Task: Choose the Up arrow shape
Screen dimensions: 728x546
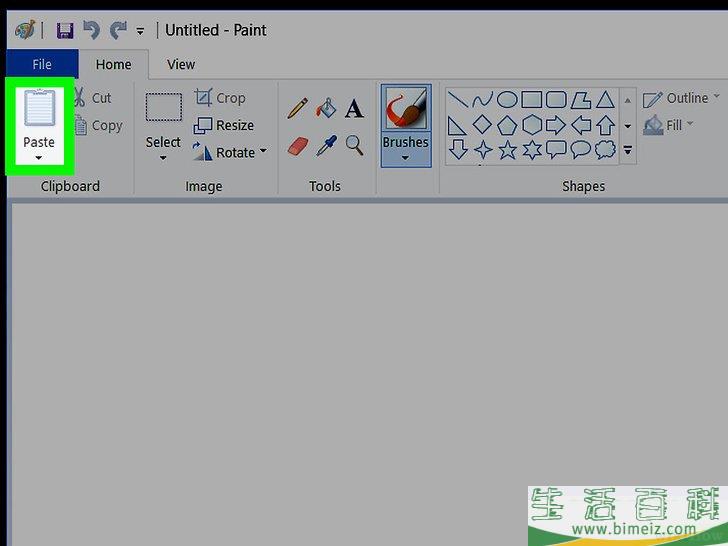Action: point(605,125)
